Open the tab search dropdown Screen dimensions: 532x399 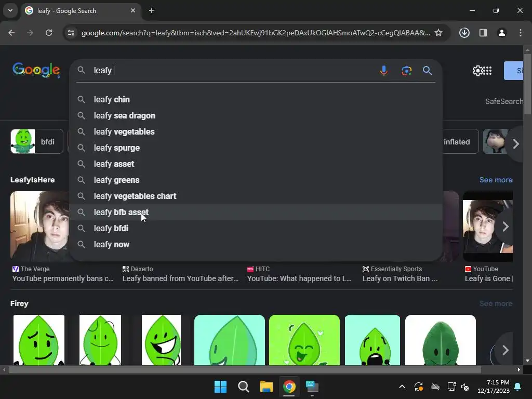click(x=10, y=10)
